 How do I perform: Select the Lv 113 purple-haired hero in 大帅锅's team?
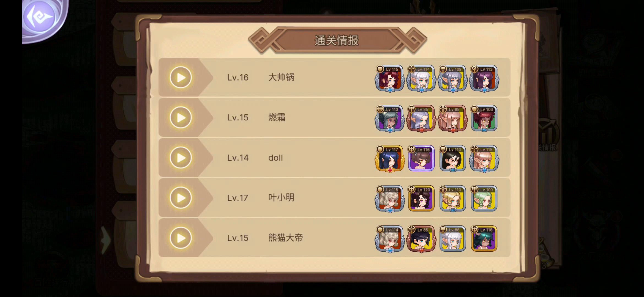coord(484,78)
